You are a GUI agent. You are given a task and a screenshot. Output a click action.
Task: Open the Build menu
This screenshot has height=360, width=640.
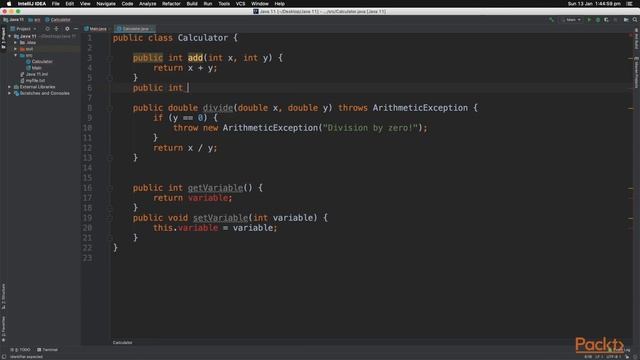(x=192, y=4)
